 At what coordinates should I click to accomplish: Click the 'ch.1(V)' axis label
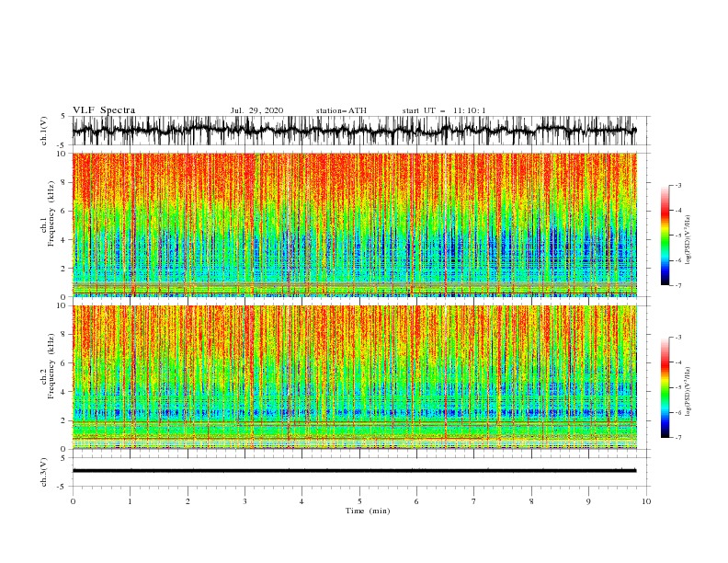click(x=44, y=131)
